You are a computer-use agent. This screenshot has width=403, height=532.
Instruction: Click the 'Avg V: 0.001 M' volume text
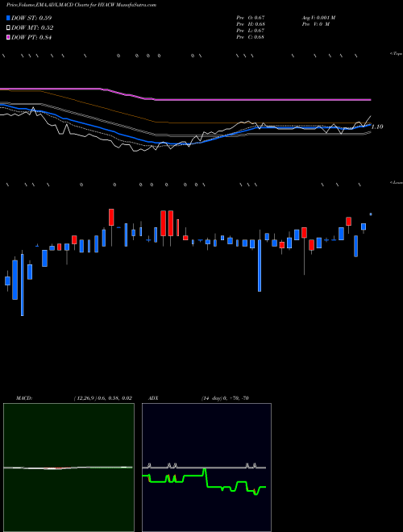click(318, 18)
